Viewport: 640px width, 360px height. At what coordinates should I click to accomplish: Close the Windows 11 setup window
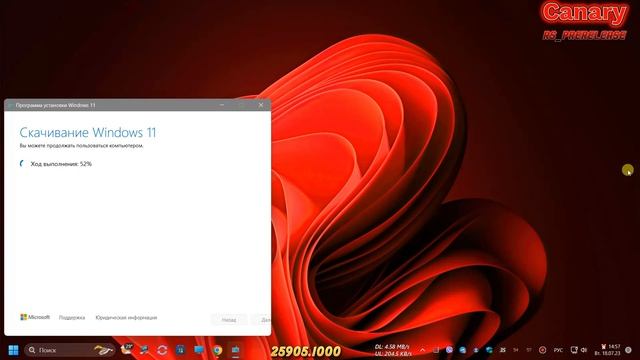point(261,105)
